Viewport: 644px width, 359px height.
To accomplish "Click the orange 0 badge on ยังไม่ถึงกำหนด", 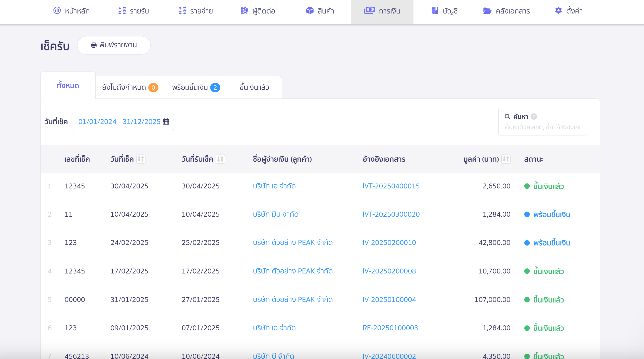I will point(153,88).
